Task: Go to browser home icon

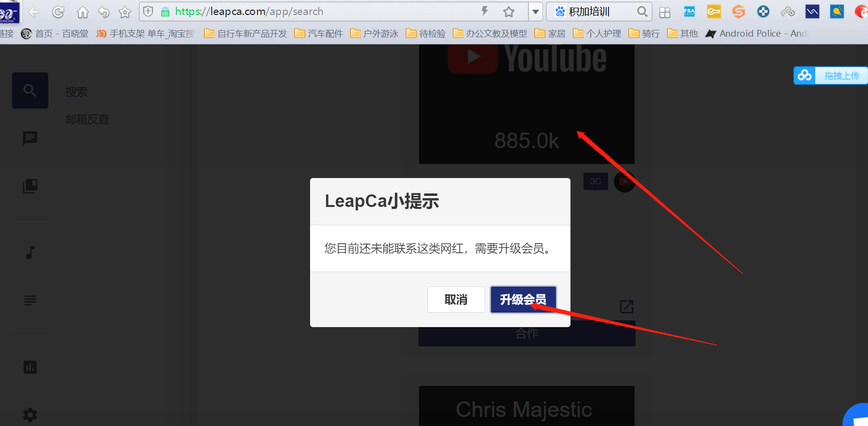Action: [83, 12]
